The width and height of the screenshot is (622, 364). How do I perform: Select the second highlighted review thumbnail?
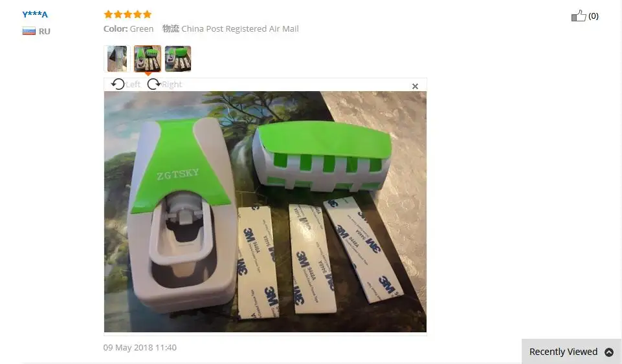[148, 59]
